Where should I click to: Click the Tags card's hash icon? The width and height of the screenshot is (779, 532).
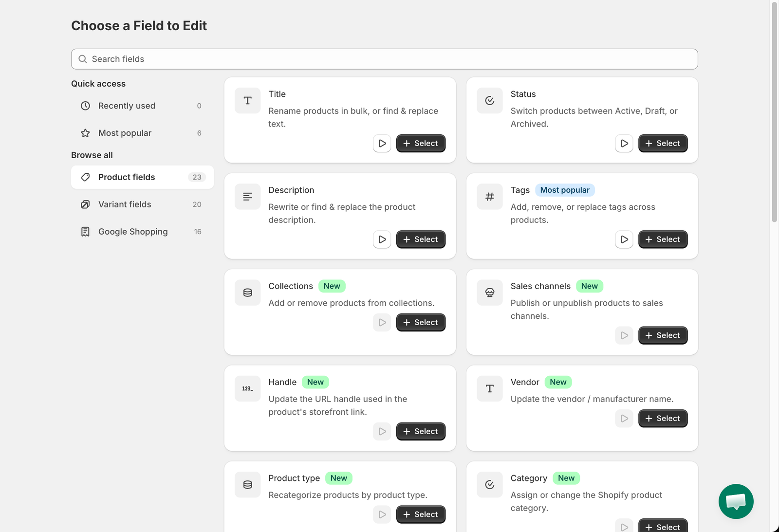(x=490, y=197)
